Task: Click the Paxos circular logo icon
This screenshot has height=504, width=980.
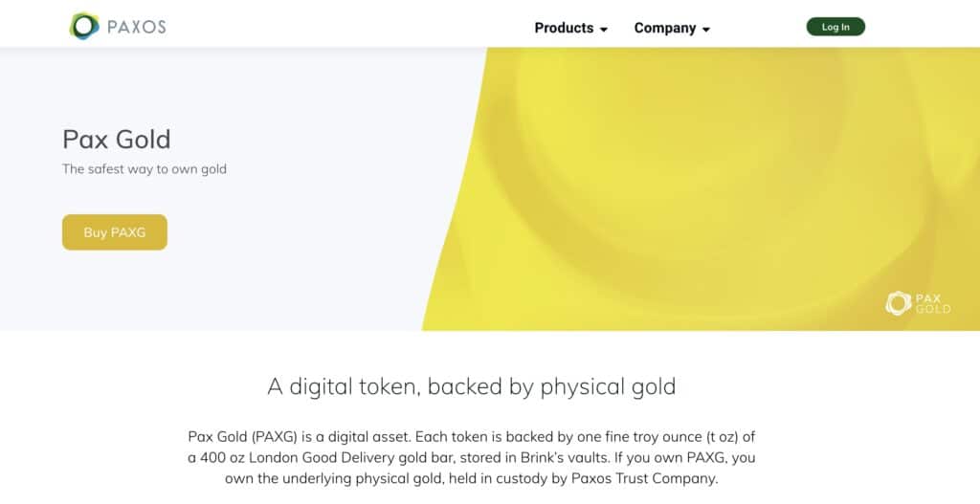Action: click(x=84, y=27)
